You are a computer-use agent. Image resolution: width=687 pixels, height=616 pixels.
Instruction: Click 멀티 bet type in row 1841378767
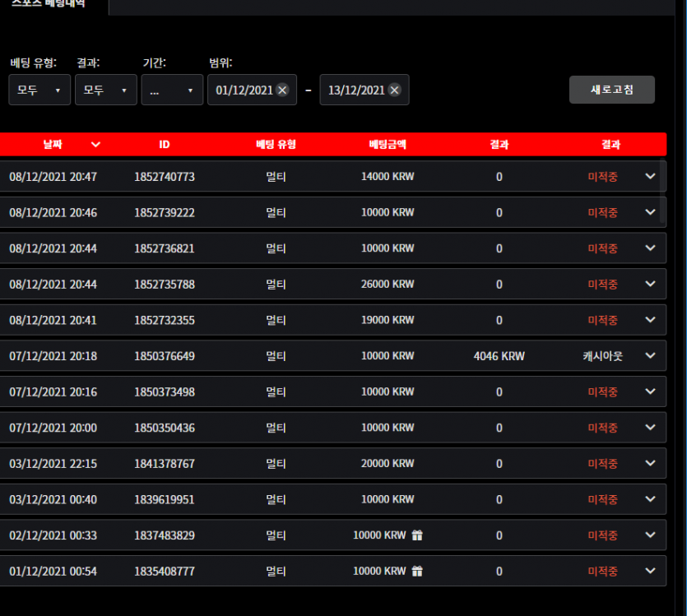tap(276, 464)
